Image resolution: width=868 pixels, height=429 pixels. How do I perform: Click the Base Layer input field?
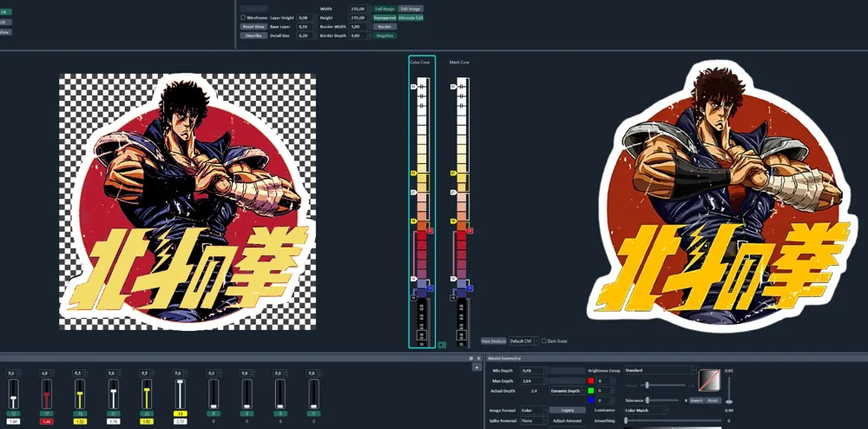(x=306, y=27)
